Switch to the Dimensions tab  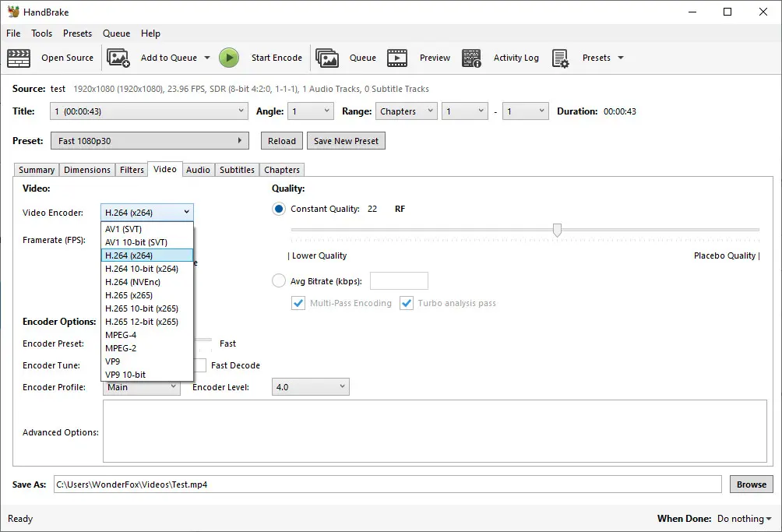tap(87, 170)
